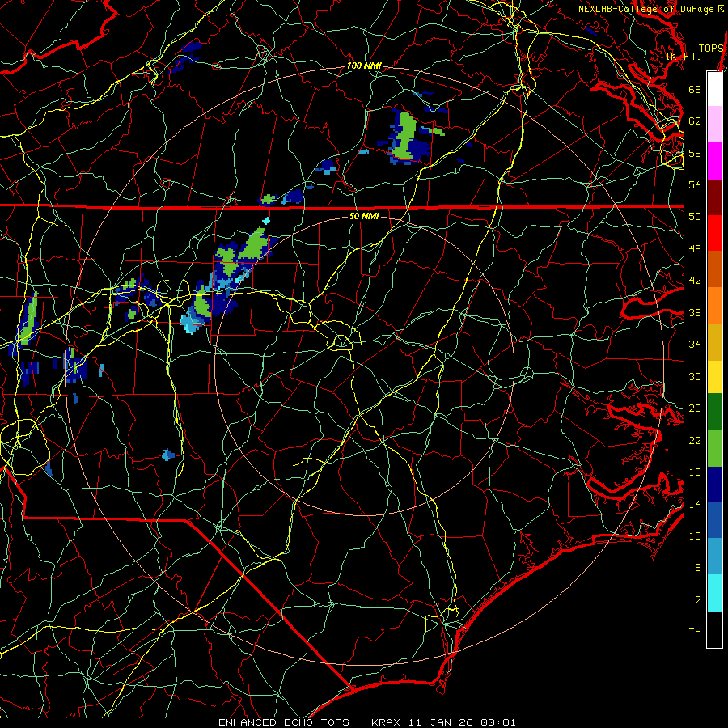Click the legend value 10

(695, 535)
